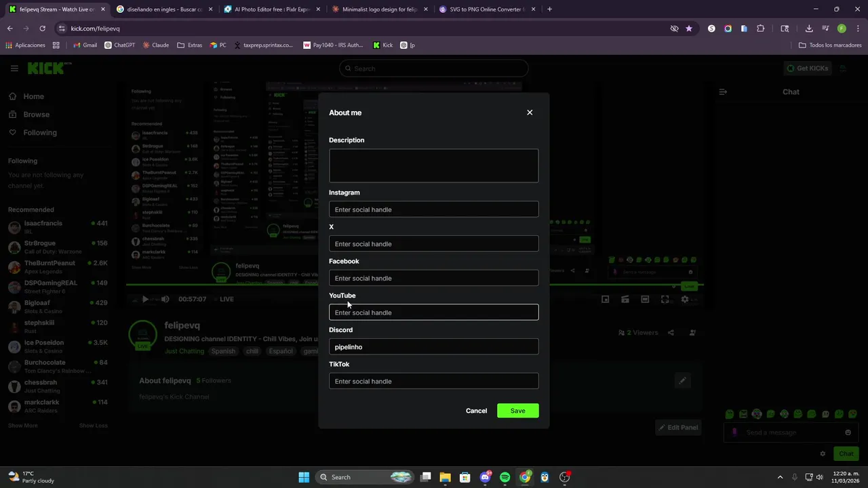
Task: Click Get KICKs button
Action: (807, 68)
